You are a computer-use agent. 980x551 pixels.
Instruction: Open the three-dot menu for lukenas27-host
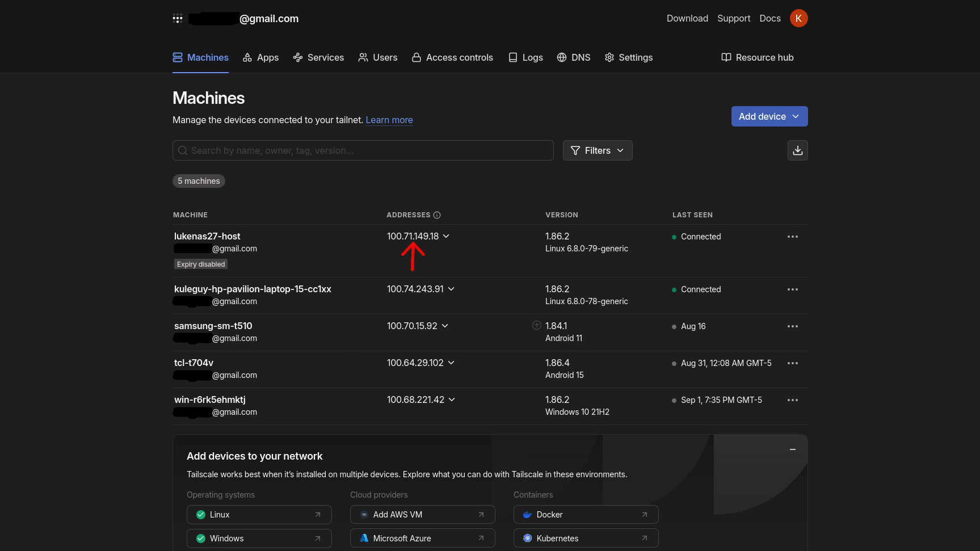pyautogui.click(x=792, y=237)
